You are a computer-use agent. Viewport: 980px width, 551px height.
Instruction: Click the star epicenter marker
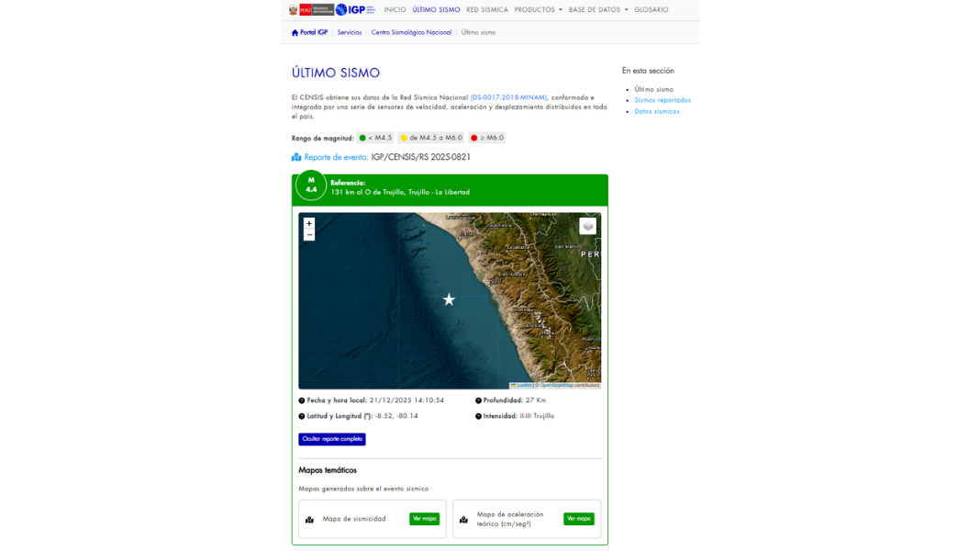tap(449, 299)
